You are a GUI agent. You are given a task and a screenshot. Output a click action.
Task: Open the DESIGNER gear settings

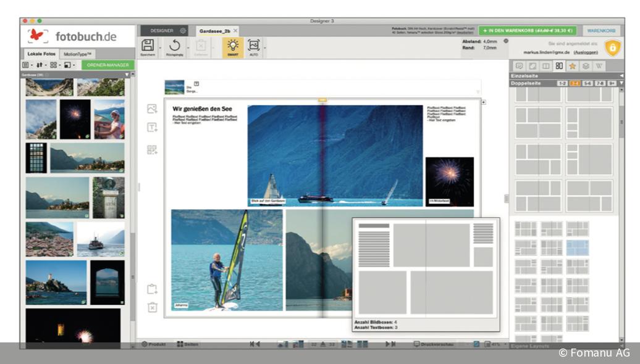183,31
